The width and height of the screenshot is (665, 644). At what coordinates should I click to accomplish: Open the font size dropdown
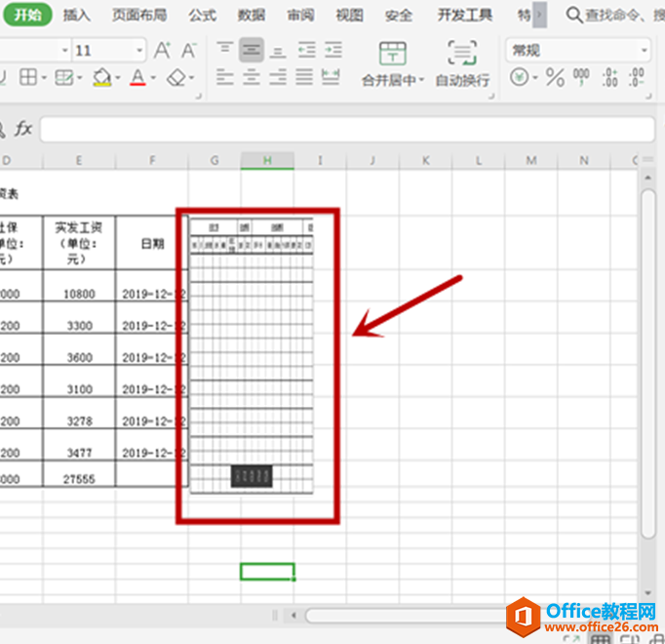pyautogui.click(x=139, y=51)
